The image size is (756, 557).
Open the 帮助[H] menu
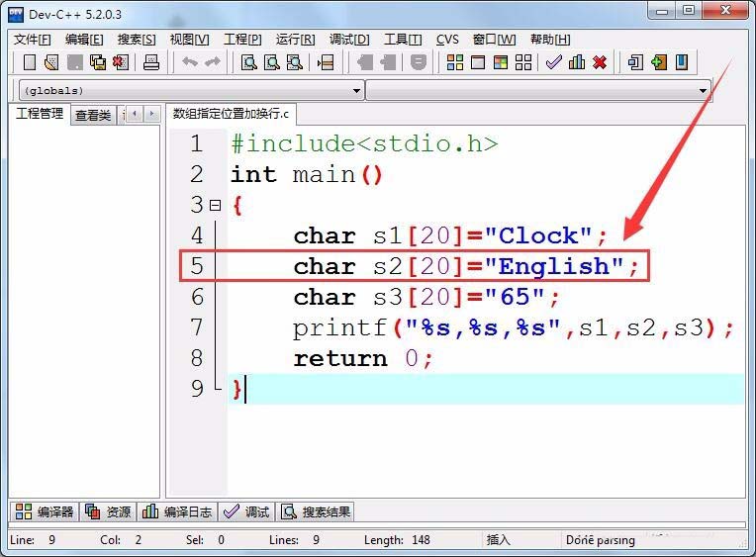550,39
